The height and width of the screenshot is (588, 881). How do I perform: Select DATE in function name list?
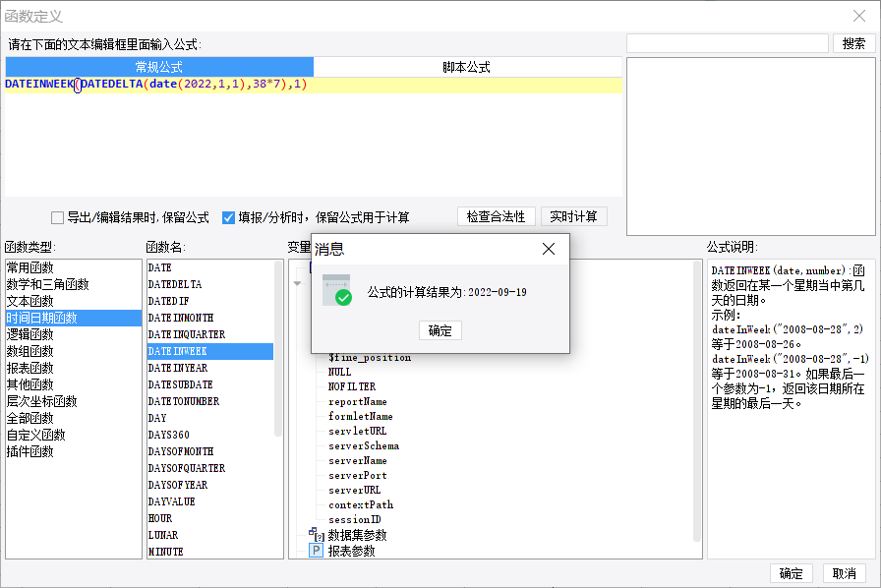(x=210, y=267)
